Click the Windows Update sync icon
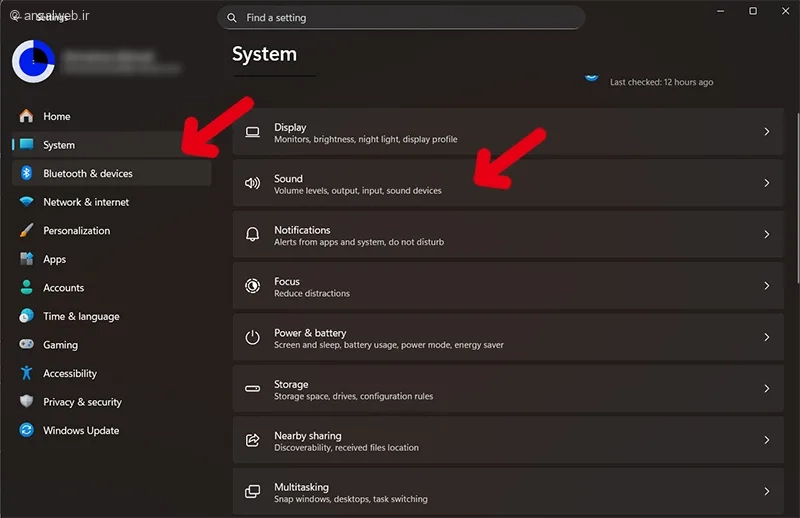The width and height of the screenshot is (800, 518). click(27, 430)
